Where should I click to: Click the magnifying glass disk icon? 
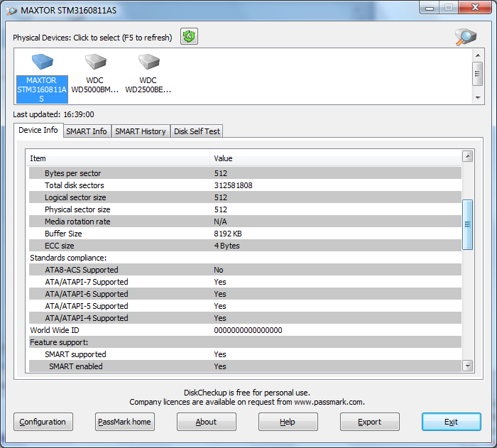pos(465,38)
